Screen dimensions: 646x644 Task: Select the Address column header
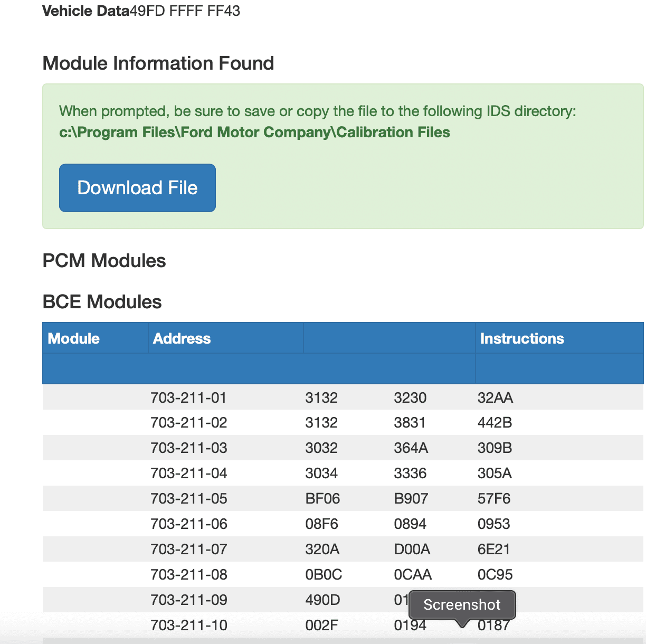tap(182, 338)
